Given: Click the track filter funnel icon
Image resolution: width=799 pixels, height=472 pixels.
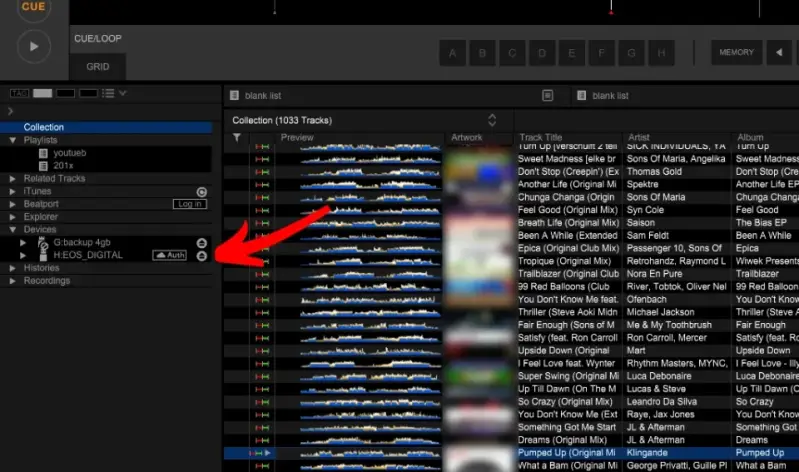Looking at the screenshot, I should coord(237,137).
